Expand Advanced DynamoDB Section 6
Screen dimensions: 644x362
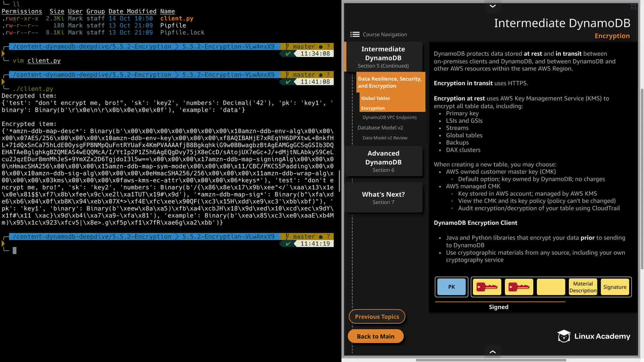click(x=383, y=161)
